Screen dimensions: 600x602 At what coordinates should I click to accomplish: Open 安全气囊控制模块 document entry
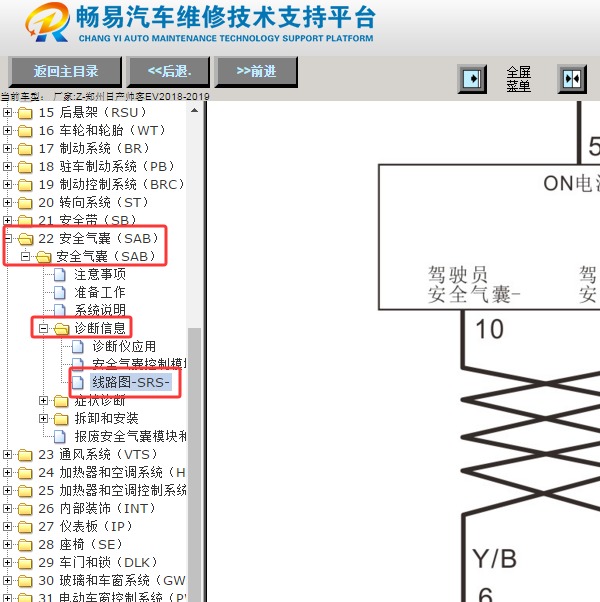point(139,364)
